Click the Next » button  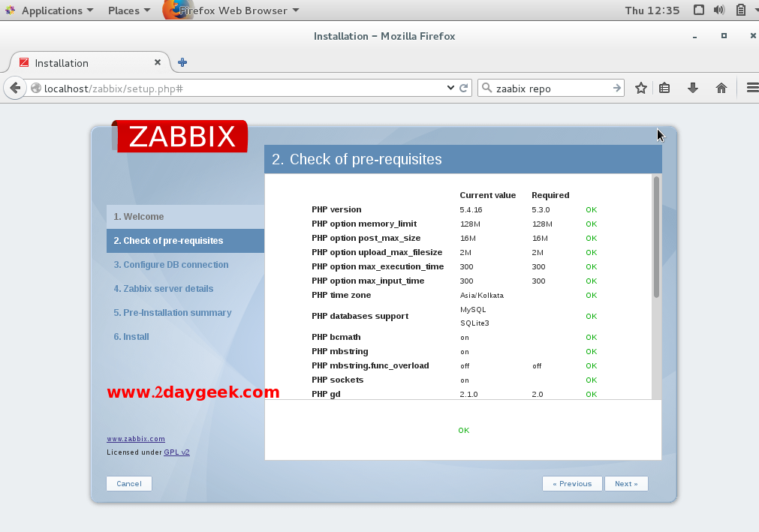pos(626,484)
